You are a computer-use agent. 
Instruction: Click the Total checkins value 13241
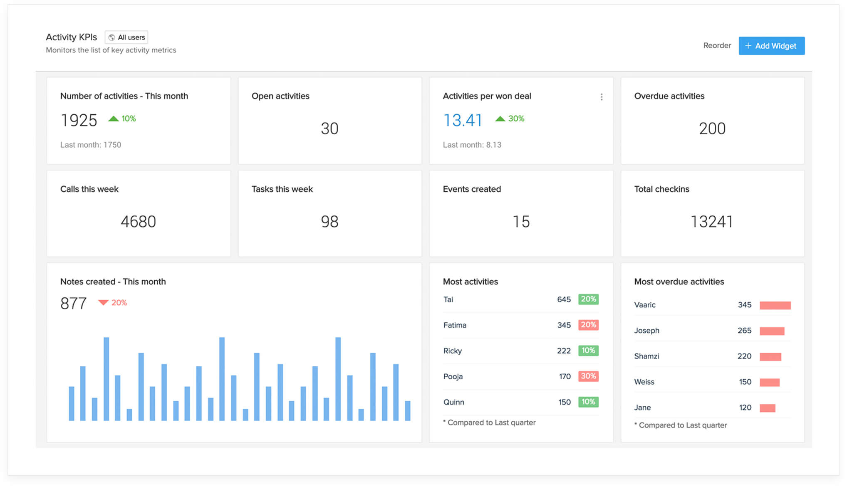pos(712,222)
